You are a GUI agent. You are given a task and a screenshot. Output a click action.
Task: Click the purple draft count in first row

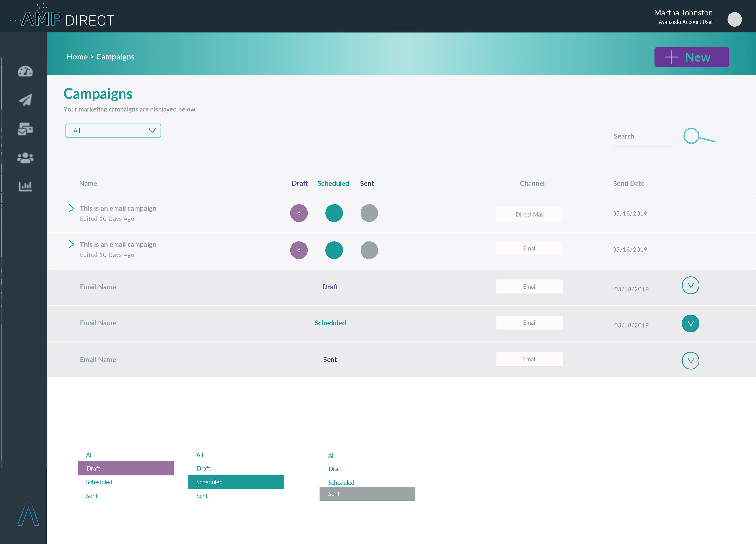pyautogui.click(x=299, y=213)
